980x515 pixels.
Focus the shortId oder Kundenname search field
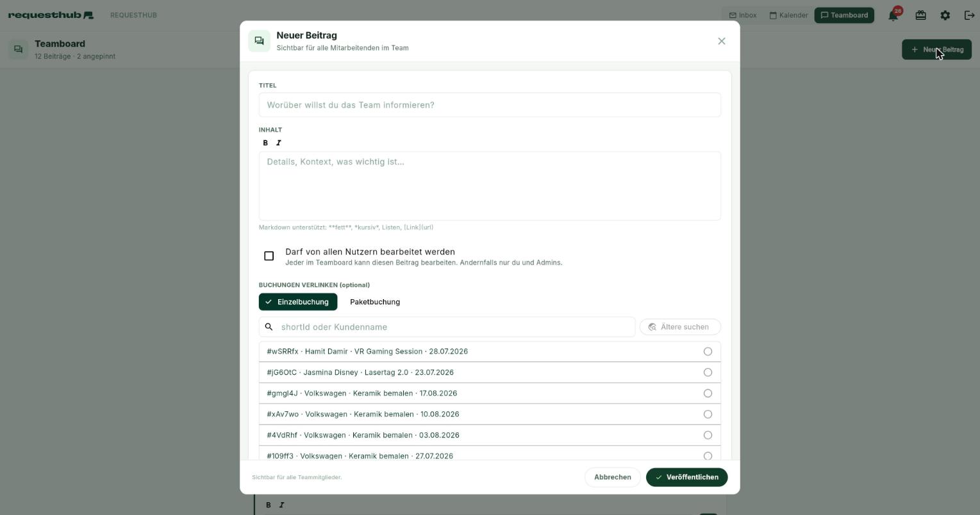pos(447,327)
